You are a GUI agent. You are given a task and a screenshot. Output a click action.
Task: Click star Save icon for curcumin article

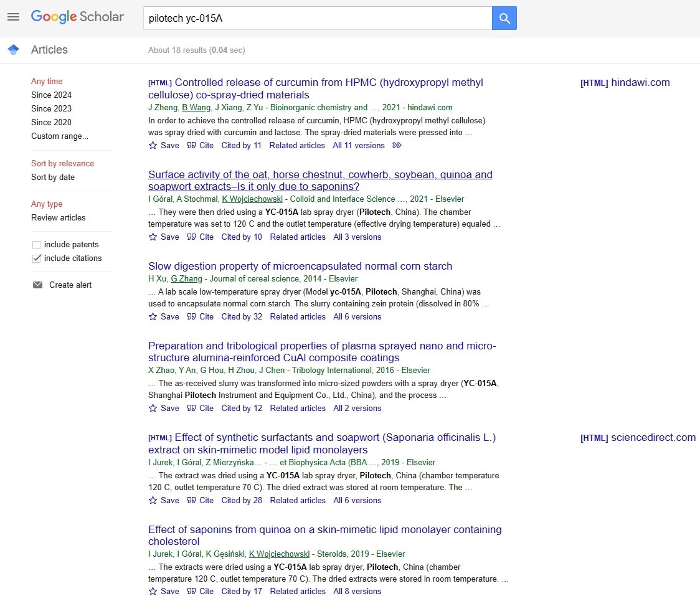(153, 145)
